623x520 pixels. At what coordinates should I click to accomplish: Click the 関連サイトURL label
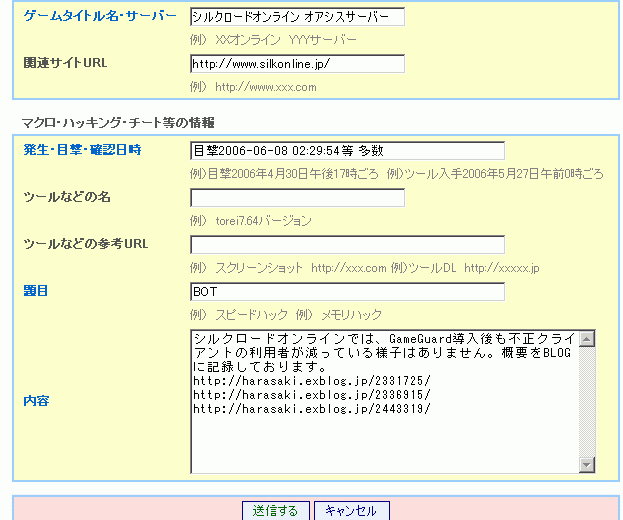click(x=65, y=63)
